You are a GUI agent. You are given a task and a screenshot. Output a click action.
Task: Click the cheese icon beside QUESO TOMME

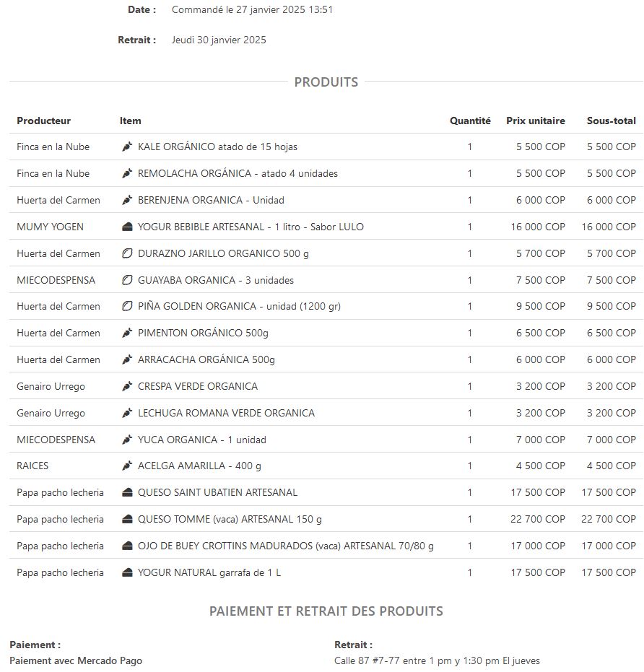tap(127, 519)
